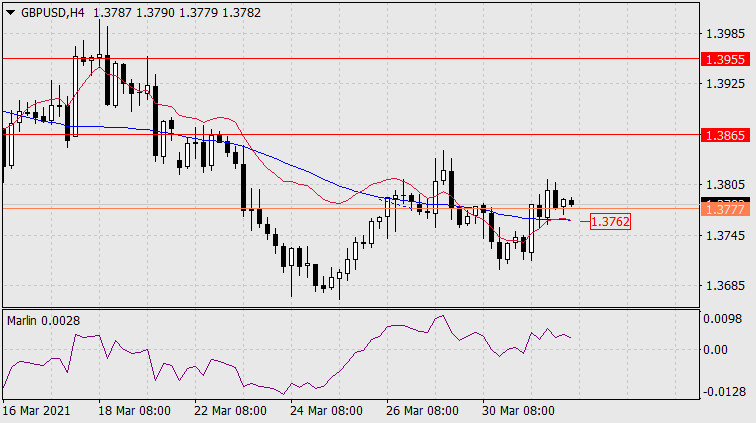Click the 30 Mar 08:00 time label
The width and height of the screenshot is (756, 423).
(x=518, y=411)
